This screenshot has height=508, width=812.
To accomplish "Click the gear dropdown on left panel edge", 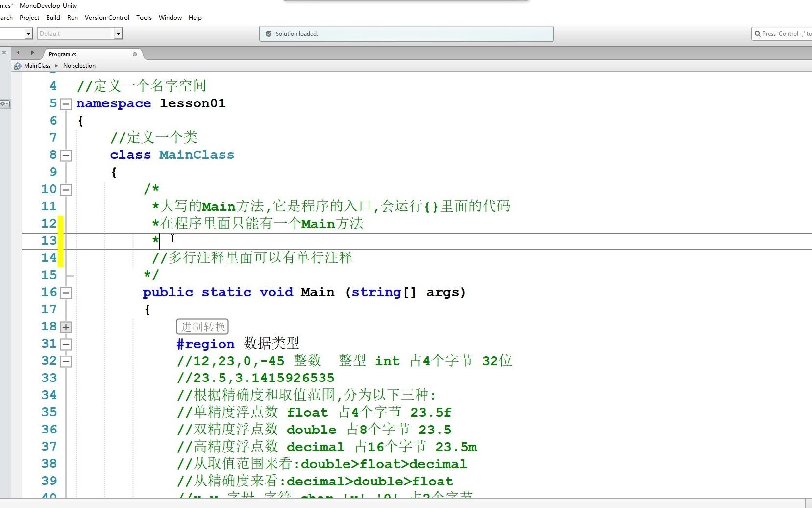I will (5, 104).
